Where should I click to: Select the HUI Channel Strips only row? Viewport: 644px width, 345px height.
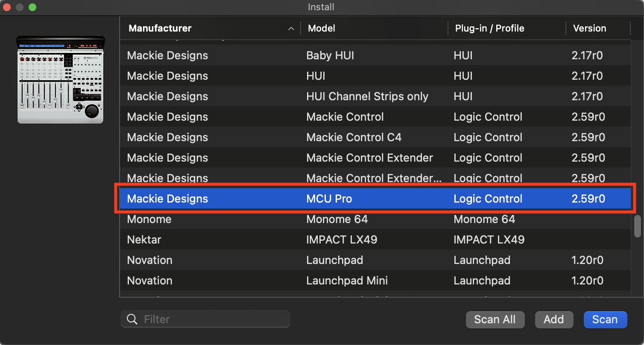(375, 96)
